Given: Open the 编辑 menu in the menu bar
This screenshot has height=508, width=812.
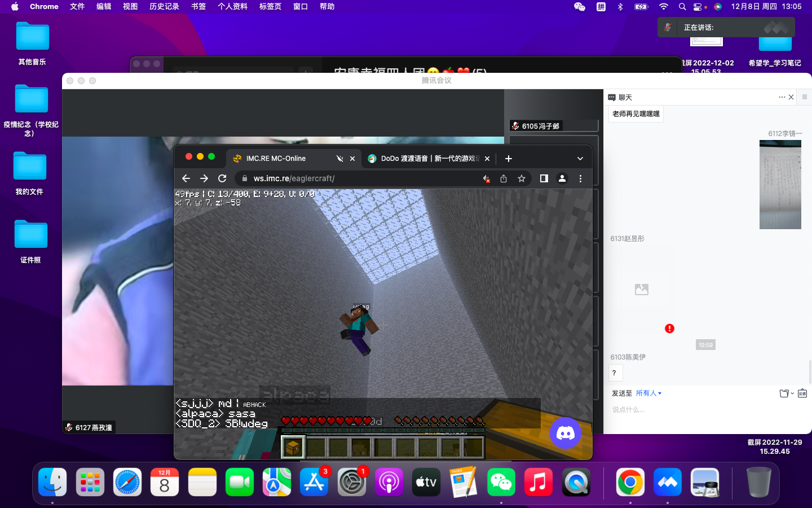Looking at the screenshot, I should pyautogui.click(x=104, y=7).
